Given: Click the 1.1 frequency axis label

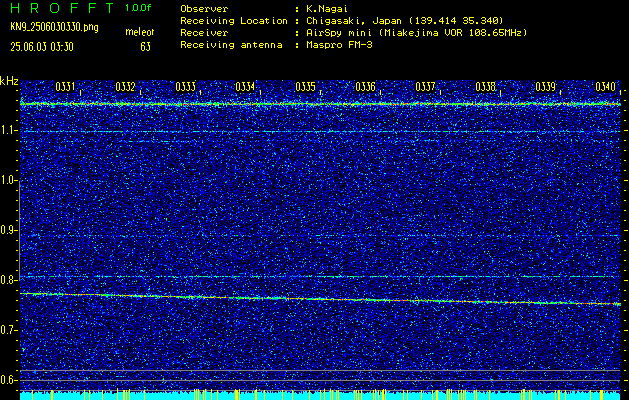Looking at the screenshot, I should (9, 130).
